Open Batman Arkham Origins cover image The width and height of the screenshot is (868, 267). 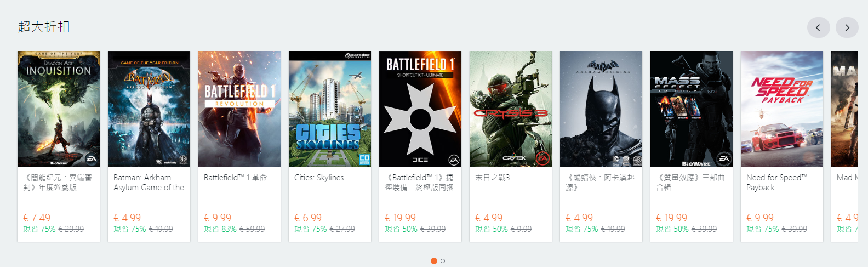pyautogui.click(x=601, y=109)
